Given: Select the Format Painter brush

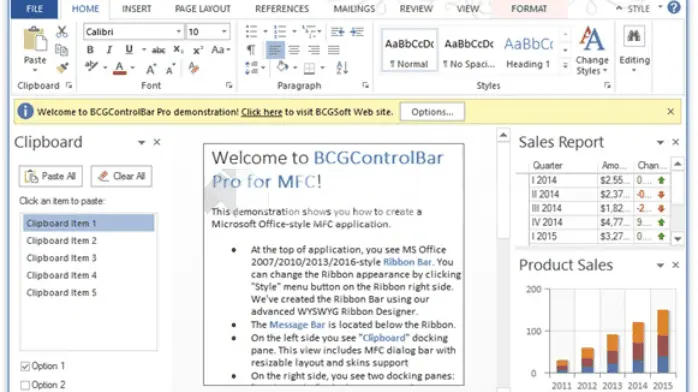Looking at the screenshot, I should pos(62,68).
